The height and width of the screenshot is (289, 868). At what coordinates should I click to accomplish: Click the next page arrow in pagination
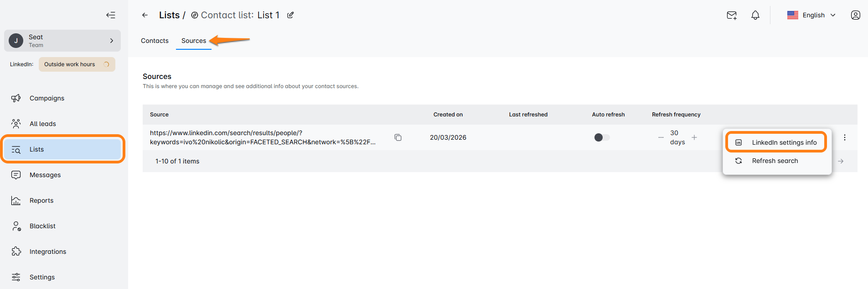click(841, 161)
